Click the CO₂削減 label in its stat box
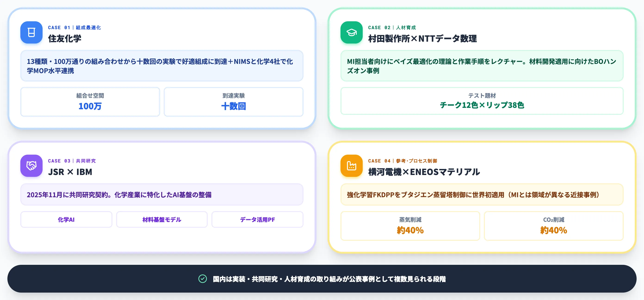The image size is (644, 300). pos(554,220)
